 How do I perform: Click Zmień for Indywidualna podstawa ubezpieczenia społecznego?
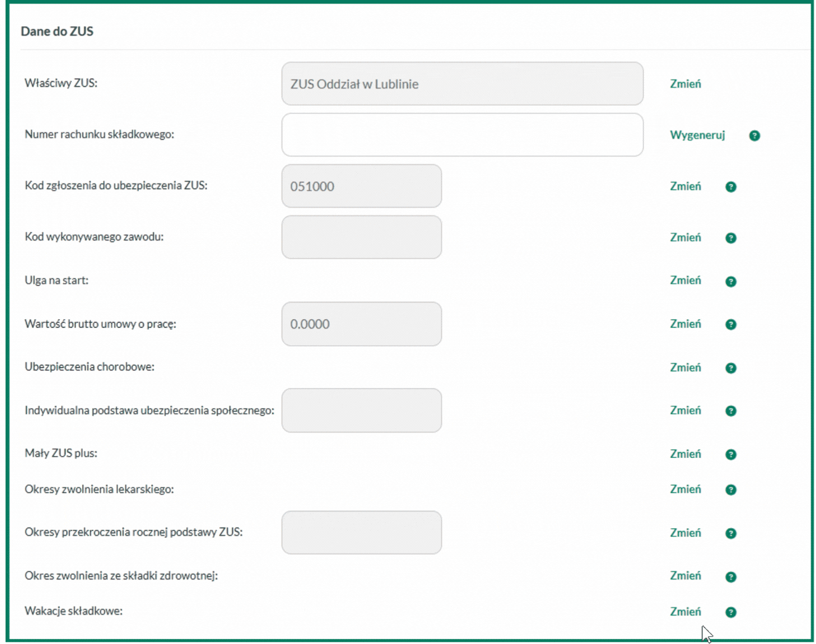pyautogui.click(x=685, y=410)
